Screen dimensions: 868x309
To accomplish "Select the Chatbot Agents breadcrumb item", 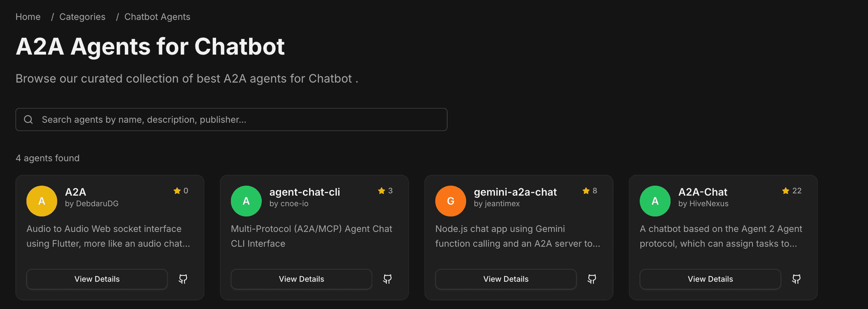I will (157, 17).
